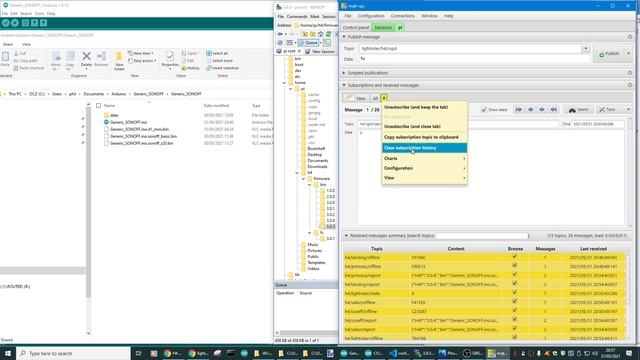The height and width of the screenshot is (360, 640).
Task: Click the Tools button in mqtt-spy
Action: point(607,109)
